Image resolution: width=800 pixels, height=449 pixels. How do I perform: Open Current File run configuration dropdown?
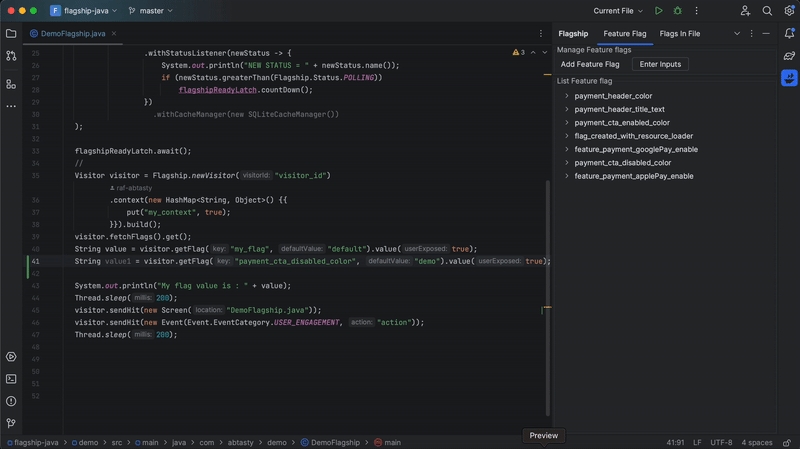click(x=617, y=11)
